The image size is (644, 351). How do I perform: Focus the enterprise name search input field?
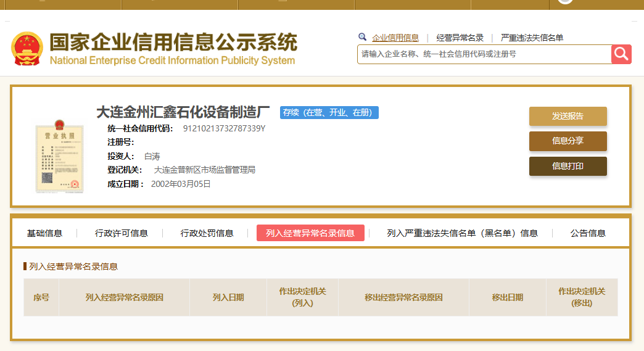(x=484, y=54)
